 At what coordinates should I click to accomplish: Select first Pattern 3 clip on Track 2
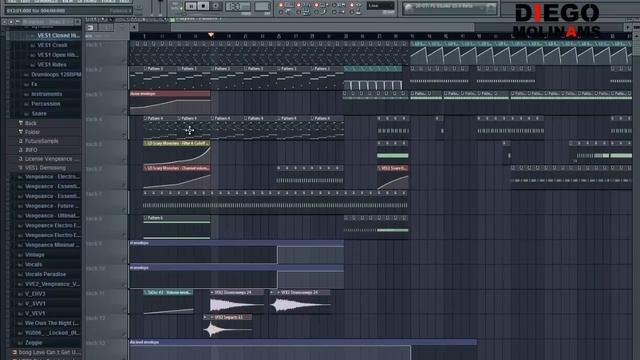160,78
